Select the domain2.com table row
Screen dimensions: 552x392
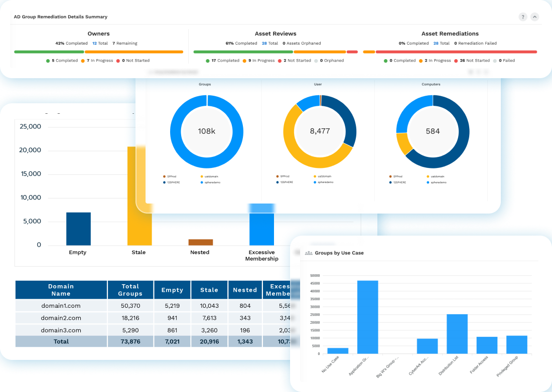point(61,318)
